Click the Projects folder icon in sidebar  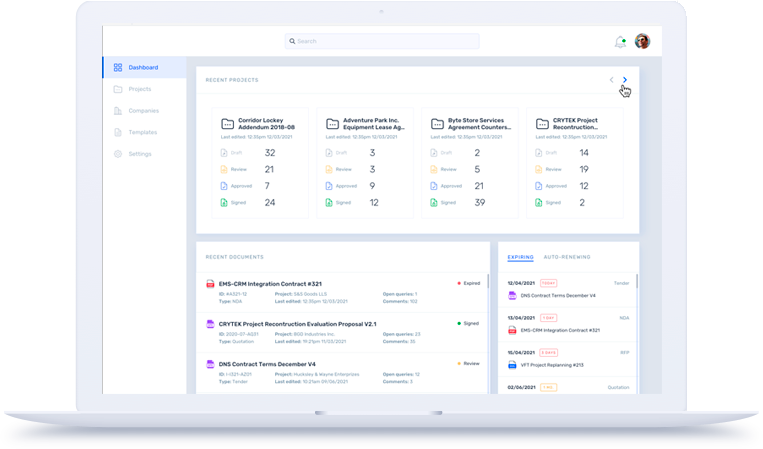click(x=118, y=89)
